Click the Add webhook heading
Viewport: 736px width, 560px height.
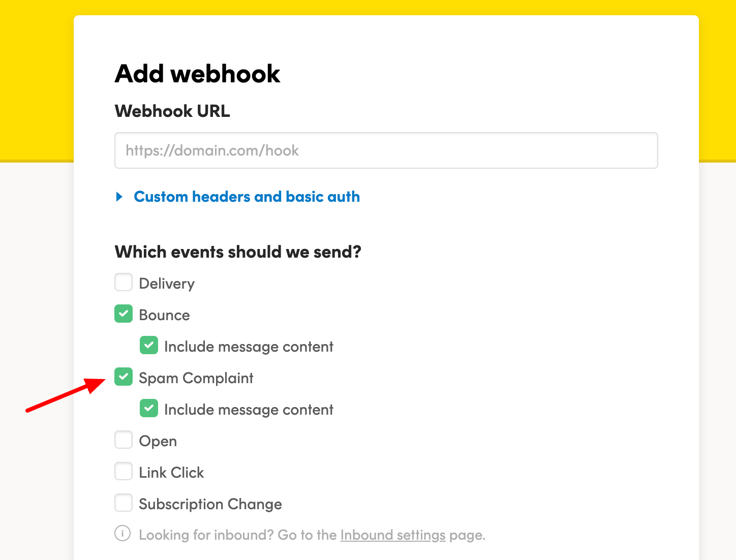point(198,74)
